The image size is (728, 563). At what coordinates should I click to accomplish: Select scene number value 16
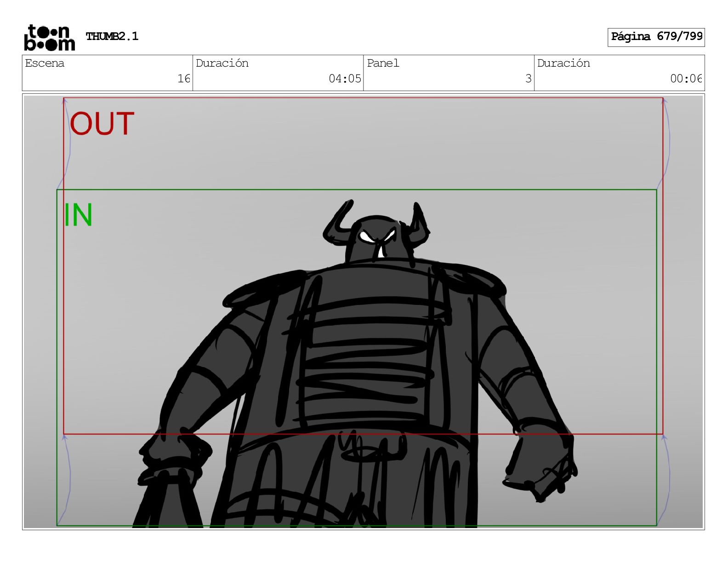pos(184,79)
